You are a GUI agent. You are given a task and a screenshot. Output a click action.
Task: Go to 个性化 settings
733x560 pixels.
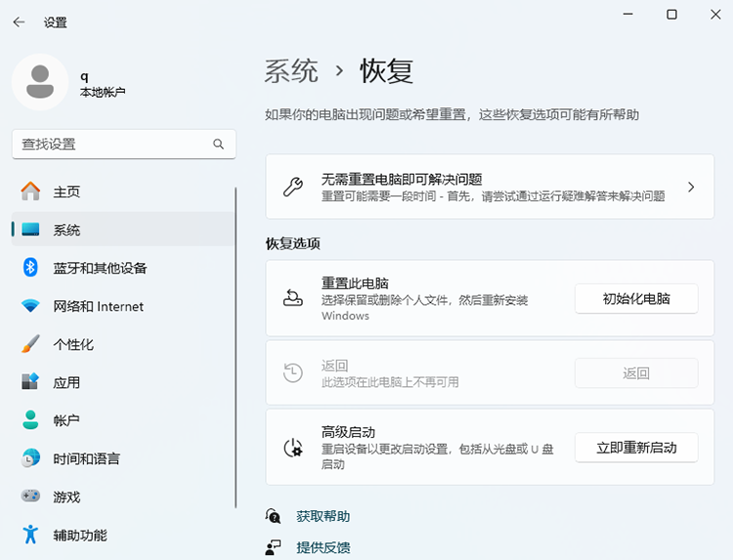(x=123, y=344)
